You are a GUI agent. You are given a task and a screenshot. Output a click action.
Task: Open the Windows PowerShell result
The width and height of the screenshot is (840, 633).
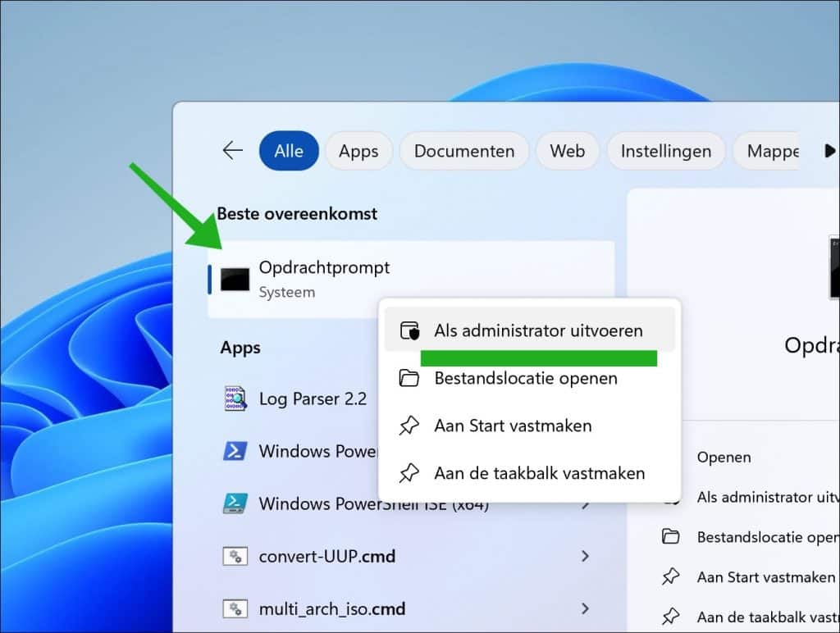click(318, 451)
